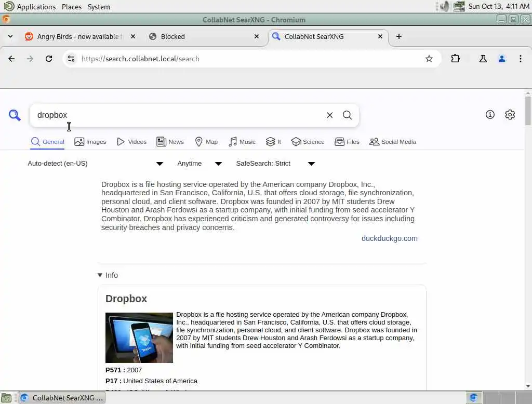Screen dimensions: 532x404
Task: Open the browser profile icon
Action: [x=501, y=59]
